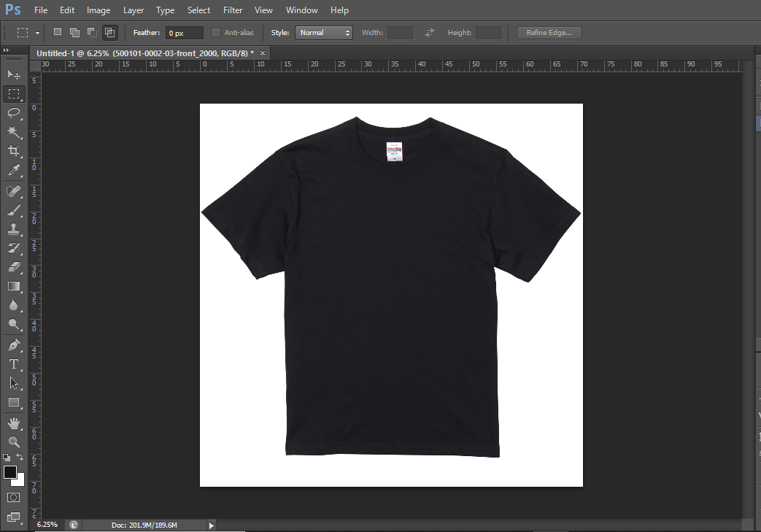Select the Lasso tool
Image resolution: width=761 pixels, height=532 pixels.
coord(14,112)
